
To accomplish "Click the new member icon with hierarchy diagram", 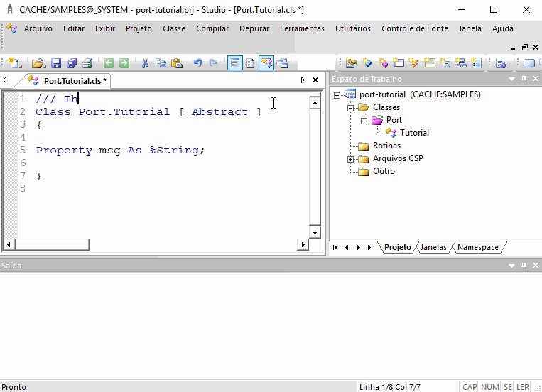I will point(461,63).
